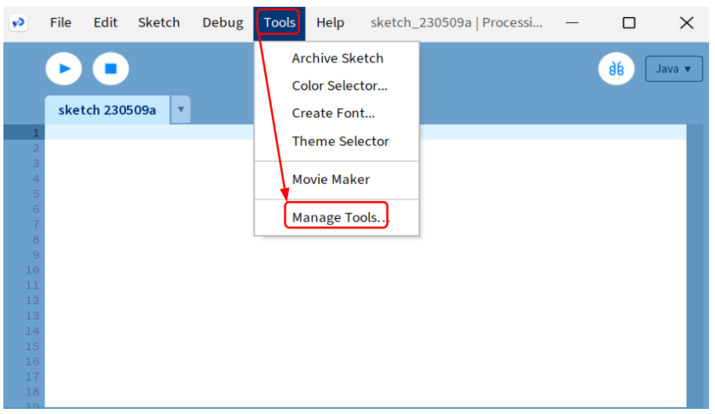Click the vertical scrollbar of editor
The height and width of the screenshot is (414, 715).
(694, 266)
